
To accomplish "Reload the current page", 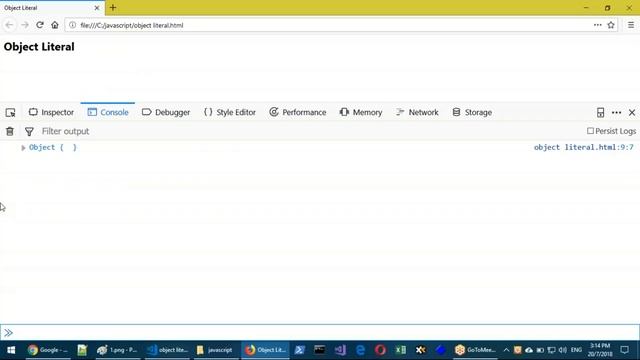I will (40, 25).
